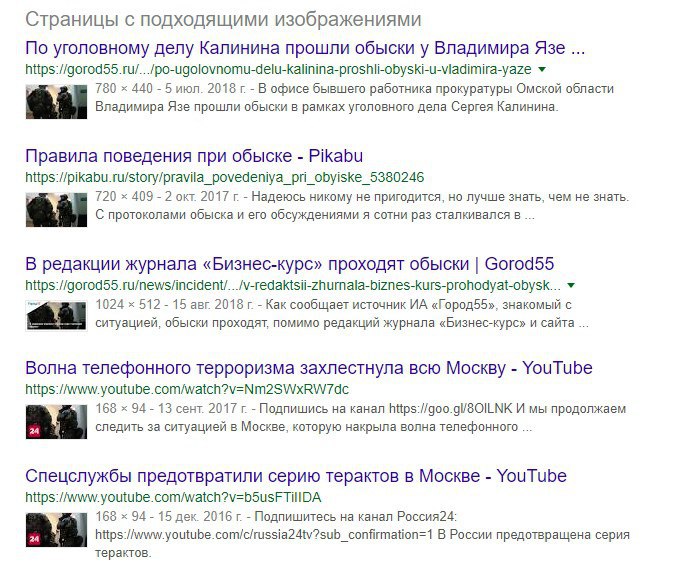This screenshot has width=678, height=581.
Task: Click thumbnail of 13 сент. 2017 YouTube result
Action: point(56,421)
